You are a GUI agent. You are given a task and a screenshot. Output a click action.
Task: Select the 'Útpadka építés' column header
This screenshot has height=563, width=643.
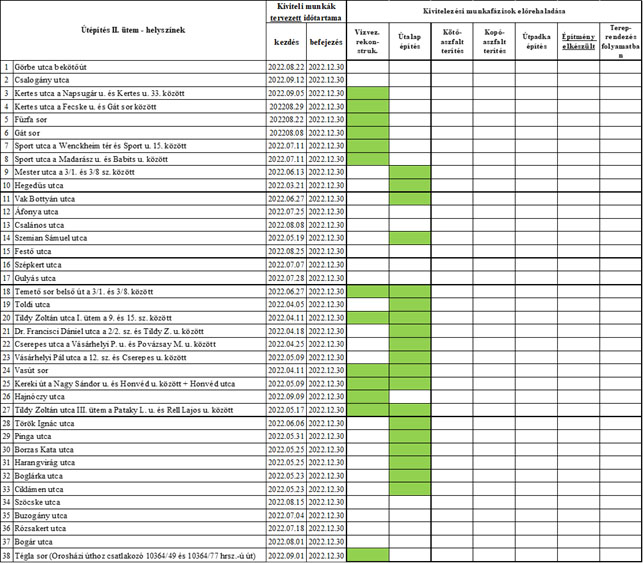point(536,42)
